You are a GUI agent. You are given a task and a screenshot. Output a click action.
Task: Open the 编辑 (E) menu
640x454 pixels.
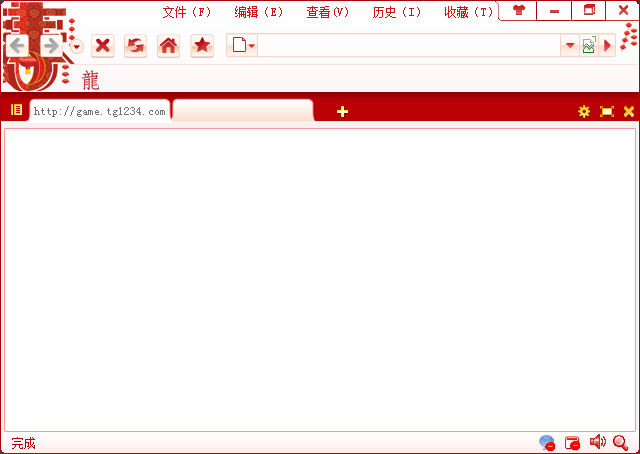tap(258, 12)
